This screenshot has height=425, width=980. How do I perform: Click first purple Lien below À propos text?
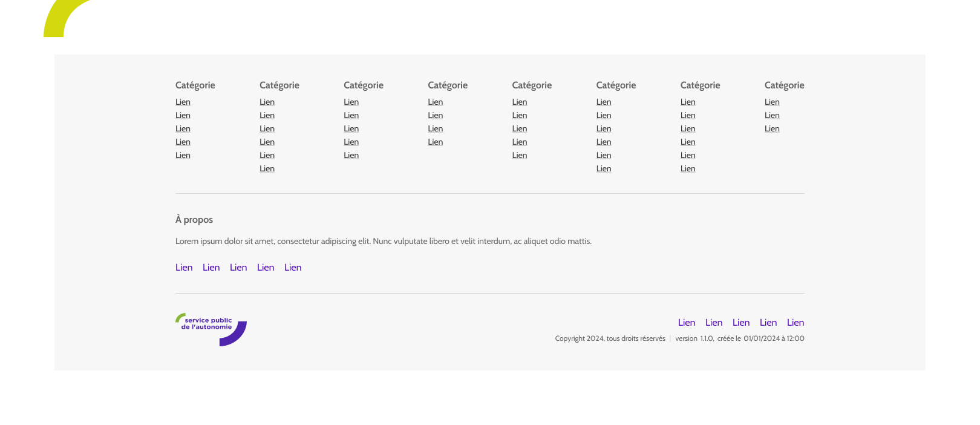[184, 268]
